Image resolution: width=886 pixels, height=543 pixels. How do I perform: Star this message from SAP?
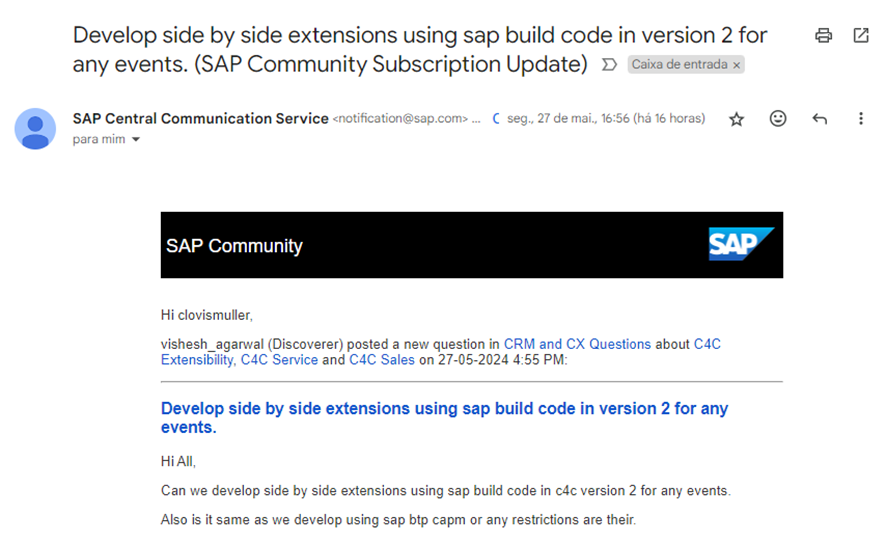pos(736,119)
